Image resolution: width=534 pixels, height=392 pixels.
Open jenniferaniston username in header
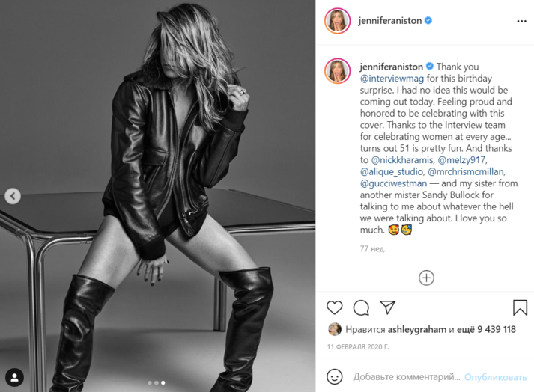[389, 21]
